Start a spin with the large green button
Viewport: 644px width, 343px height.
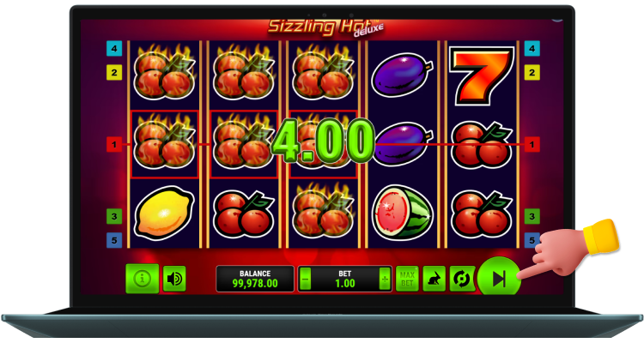(499, 279)
